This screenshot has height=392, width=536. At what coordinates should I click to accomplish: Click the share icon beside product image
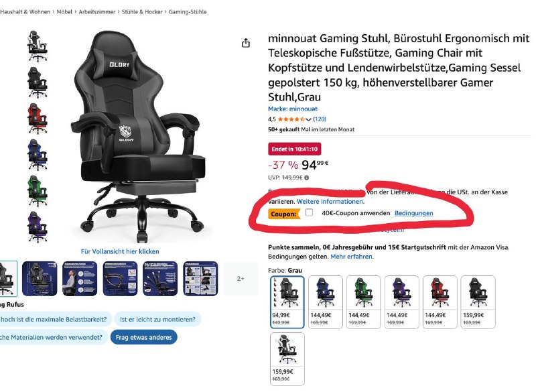pyautogui.click(x=246, y=43)
